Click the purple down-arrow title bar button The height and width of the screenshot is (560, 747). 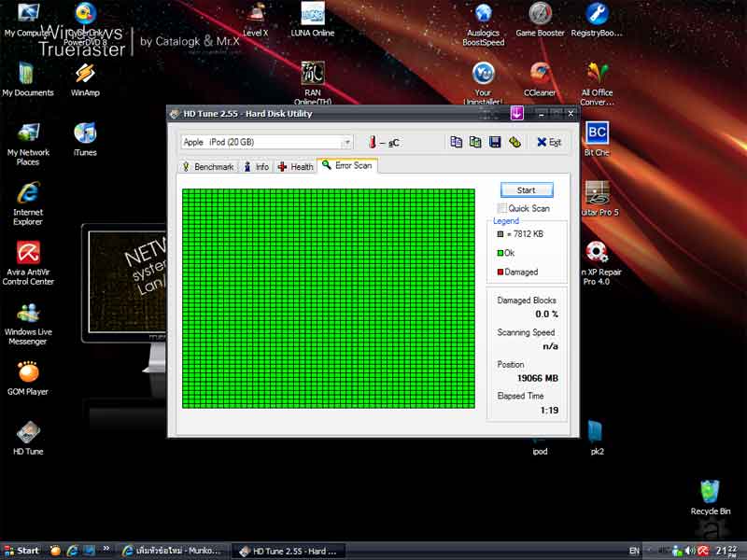516,113
